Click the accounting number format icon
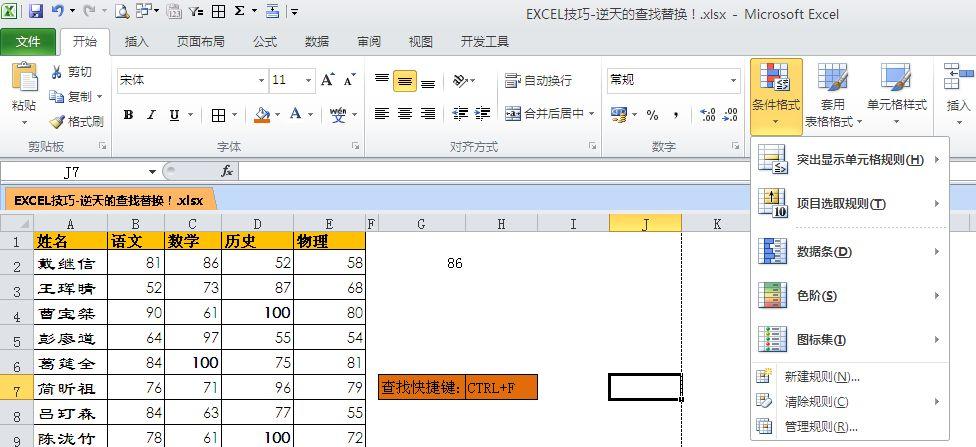Viewport: 976px width, 447px height. [x=619, y=115]
